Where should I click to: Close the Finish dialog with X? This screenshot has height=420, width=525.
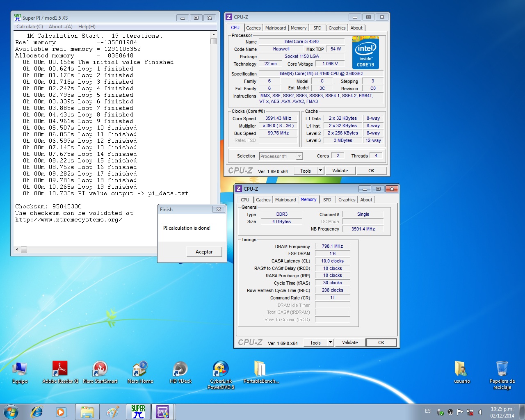[219, 209]
